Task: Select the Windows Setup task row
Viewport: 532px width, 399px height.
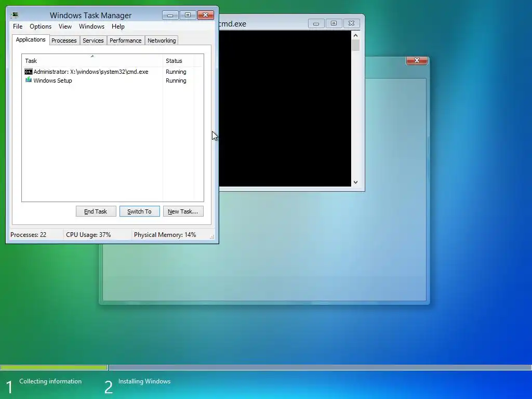Action: [x=112, y=81]
